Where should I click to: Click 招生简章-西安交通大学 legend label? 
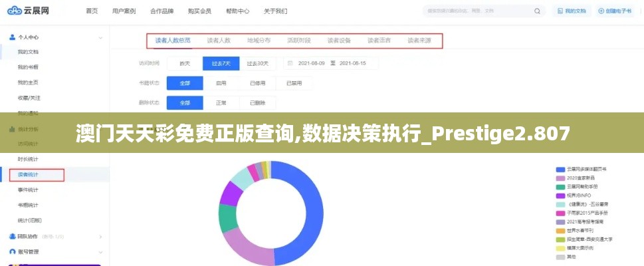coord(590,239)
